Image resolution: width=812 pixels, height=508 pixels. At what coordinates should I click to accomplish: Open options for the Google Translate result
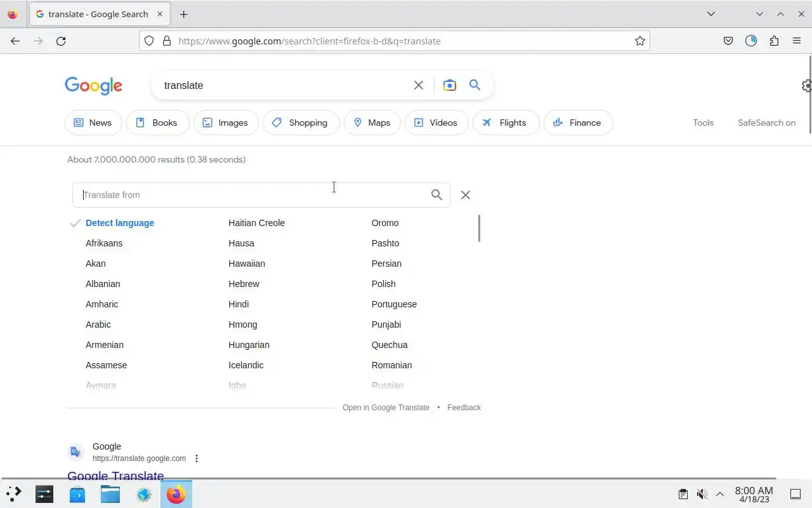197,458
